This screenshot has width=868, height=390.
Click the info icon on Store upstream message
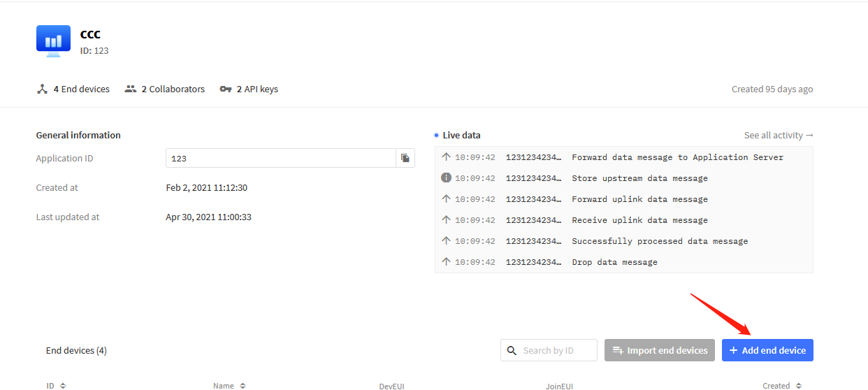446,178
